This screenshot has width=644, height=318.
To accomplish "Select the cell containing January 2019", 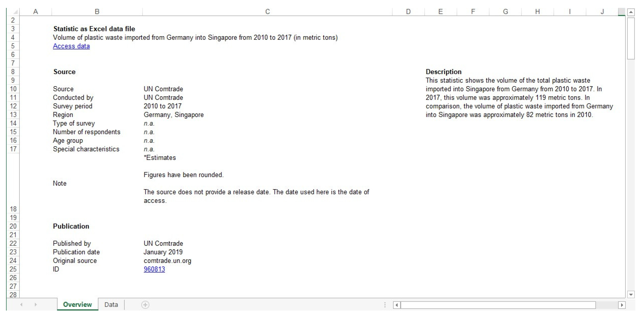I will tap(163, 252).
